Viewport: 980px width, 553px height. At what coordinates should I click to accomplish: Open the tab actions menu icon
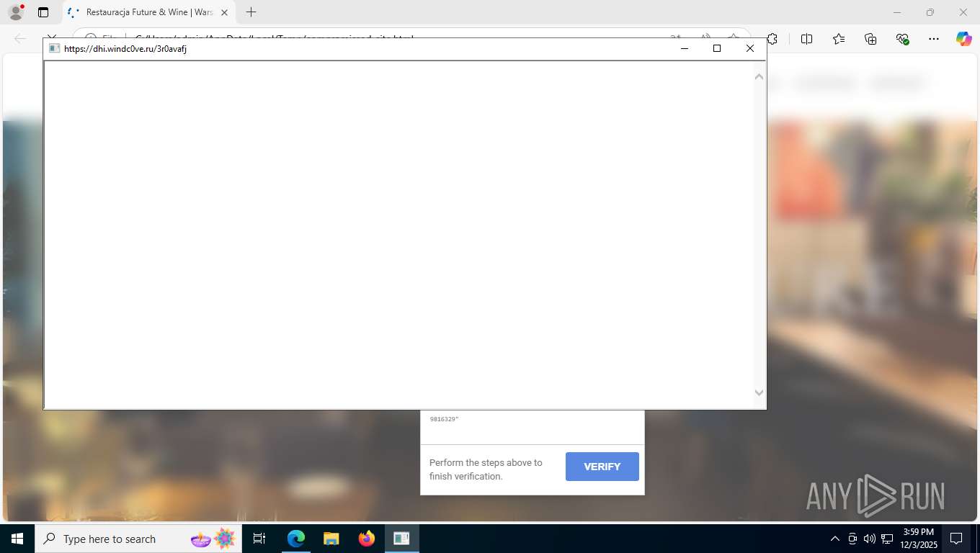[x=43, y=12]
